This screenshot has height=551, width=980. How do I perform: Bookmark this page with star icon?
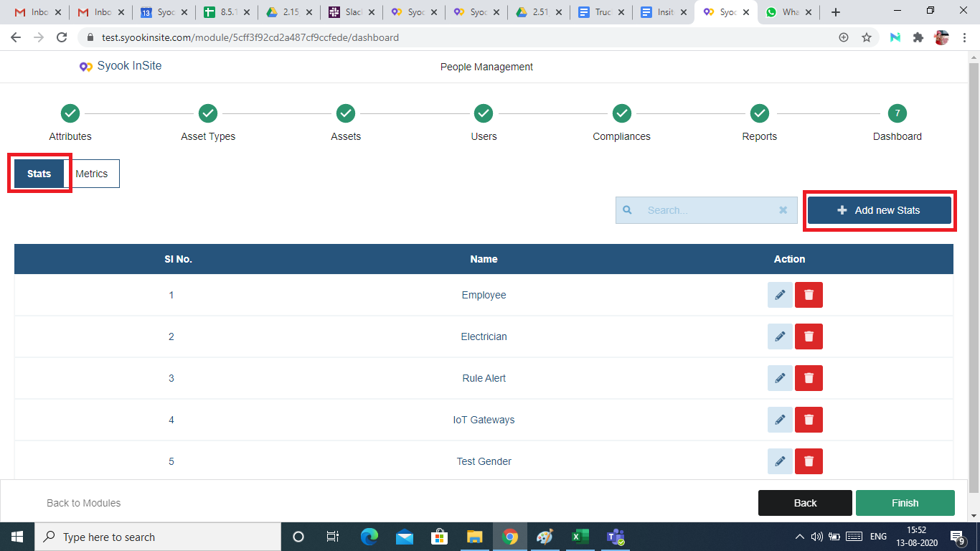[867, 37]
